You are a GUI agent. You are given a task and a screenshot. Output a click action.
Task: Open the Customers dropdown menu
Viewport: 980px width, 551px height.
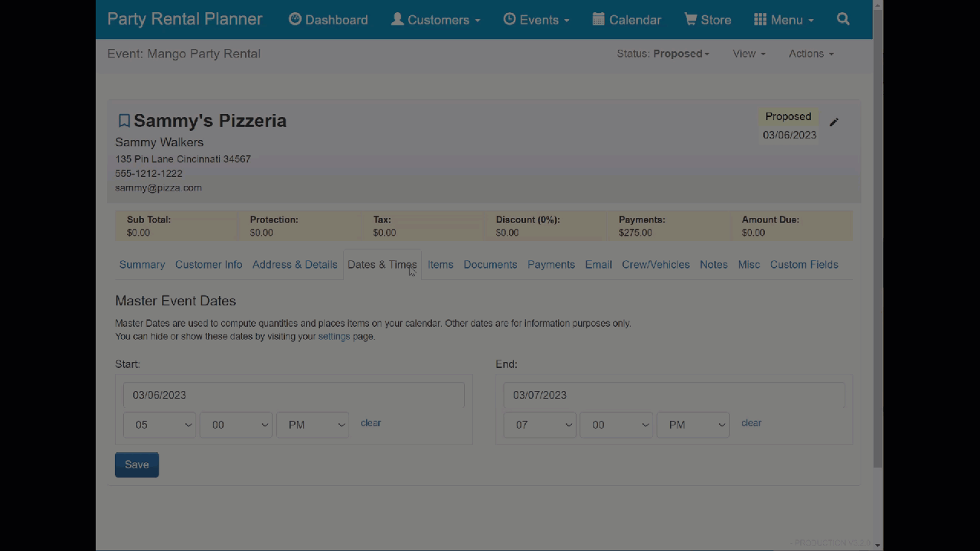tap(435, 20)
